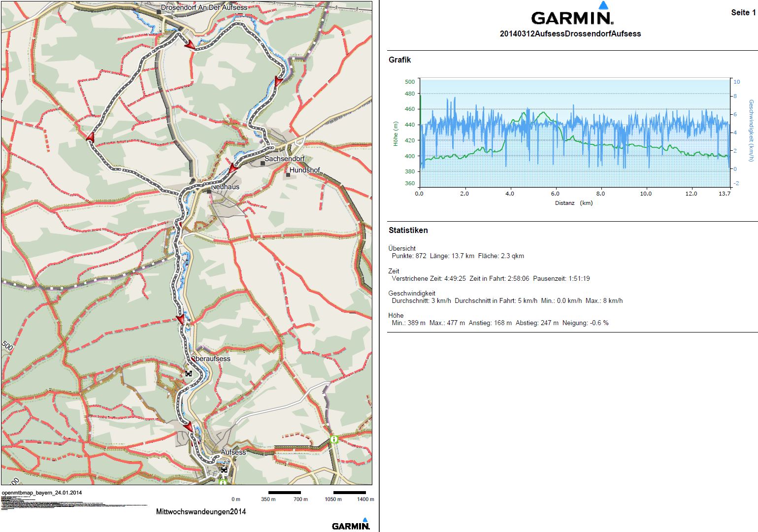Click the green info icon east of Aufsess
This screenshot has height=532, width=758.
[x=334, y=439]
